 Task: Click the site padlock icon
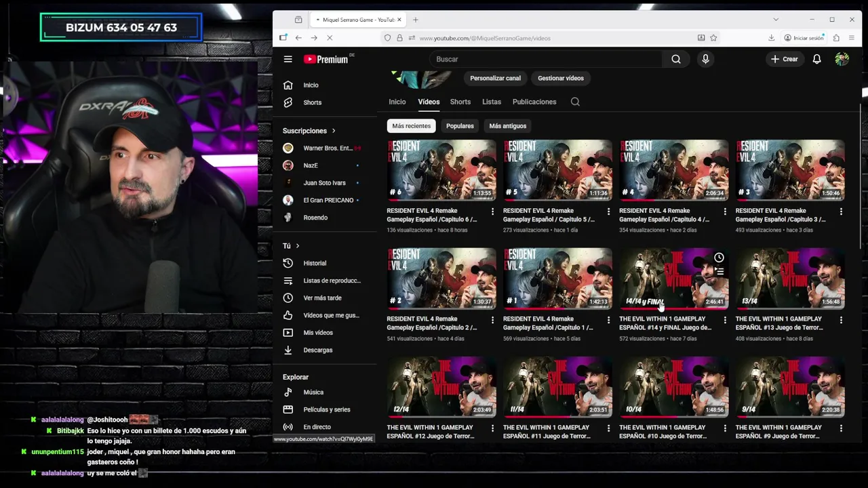pos(399,38)
